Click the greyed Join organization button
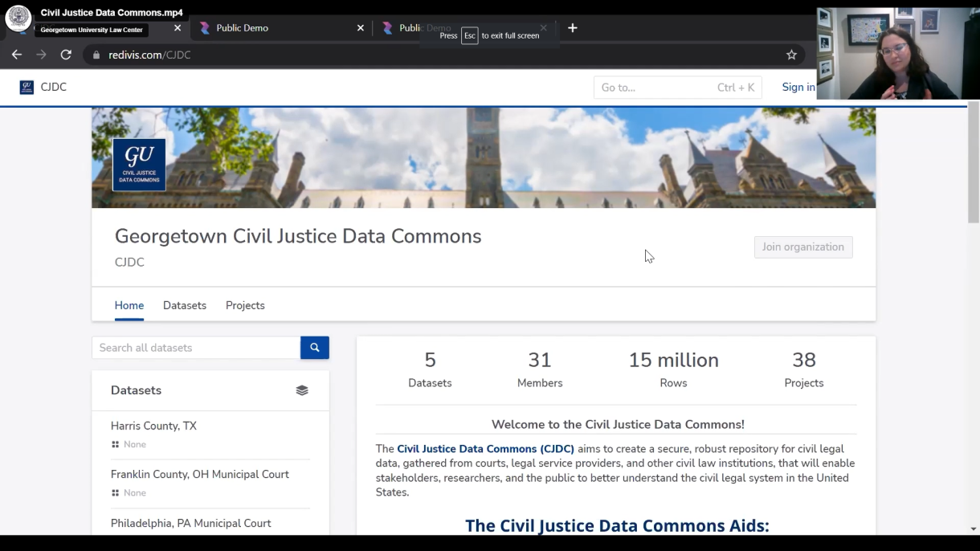This screenshot has height=551, width=980. 802,247
